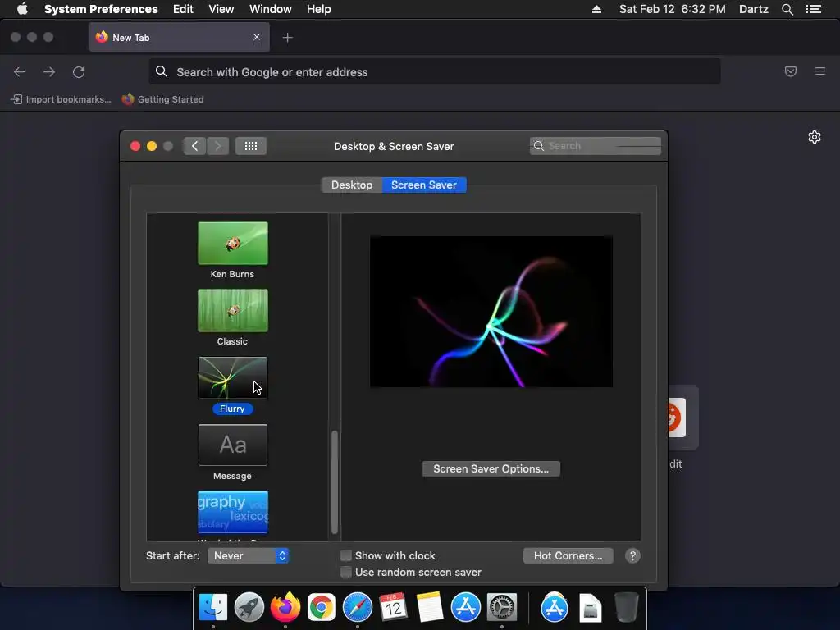Viewport: 840px width, 630px height.
Task: Select Word of the Day thumbnail
Action: (232, 512)
